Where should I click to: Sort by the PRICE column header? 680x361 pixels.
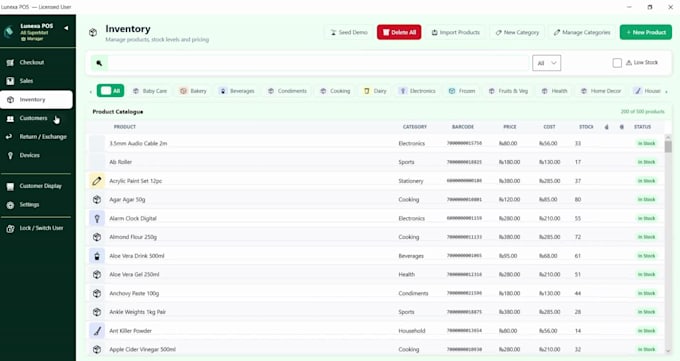click(510, 127)
